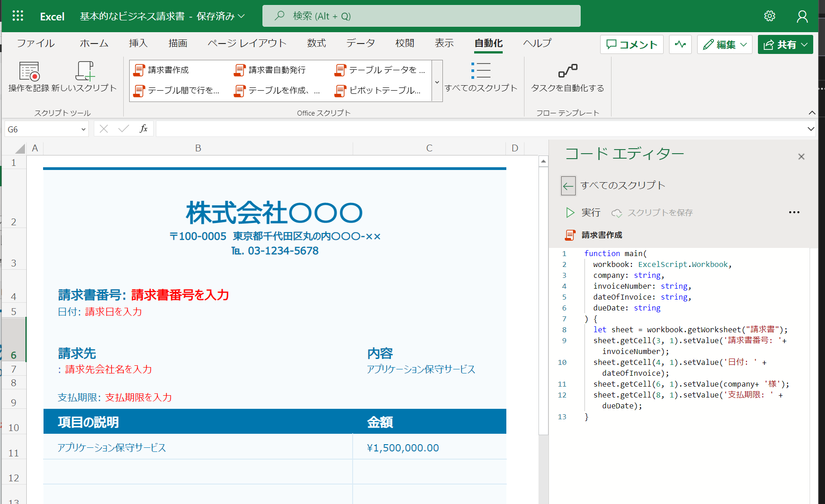
Task: Switch to the データ tab
Action: (360, 43)
